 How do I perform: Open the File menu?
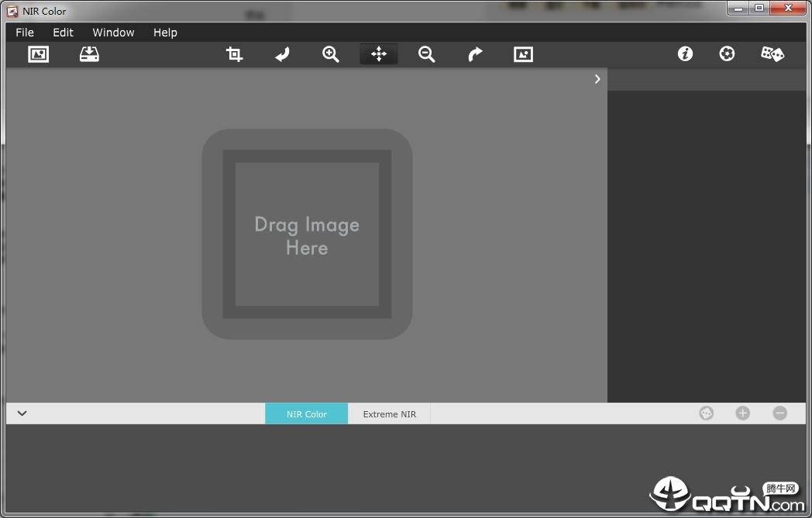tap(25, 33)
